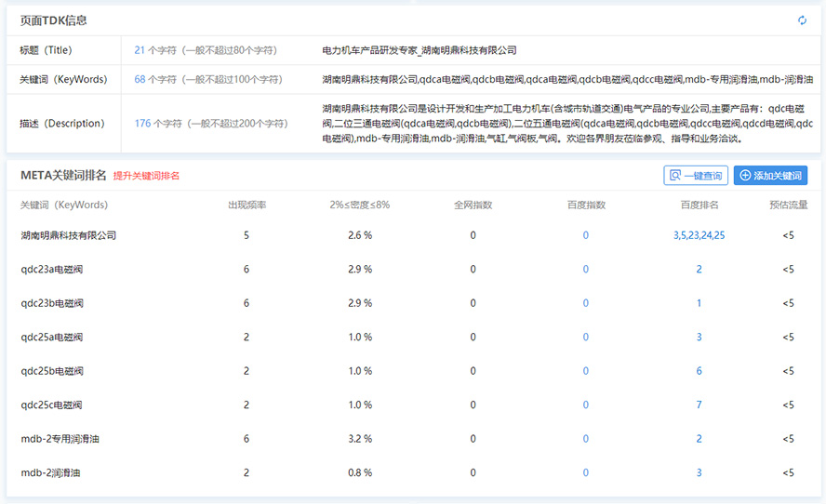Click the 预估流量 column header
826x504 pixels.
(788, 205)
